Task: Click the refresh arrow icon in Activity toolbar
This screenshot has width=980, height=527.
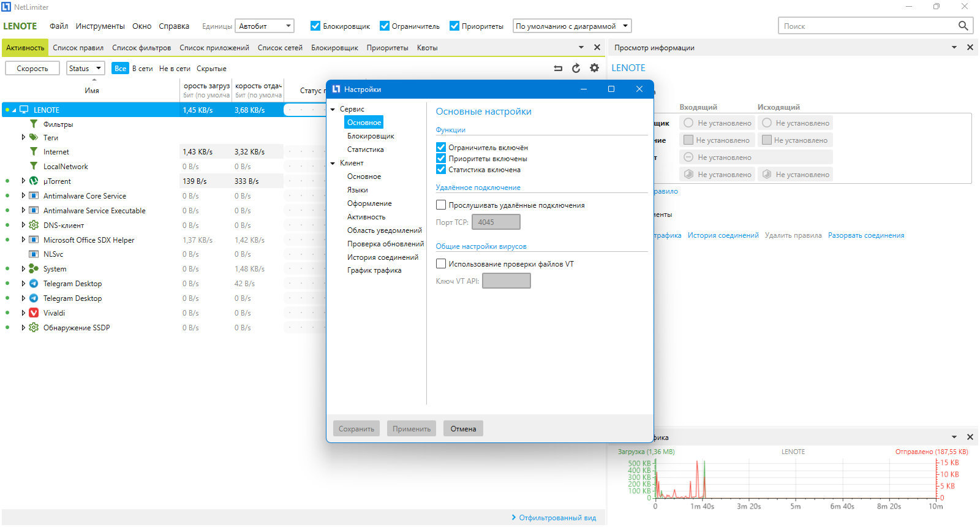Action: (576, 68)
